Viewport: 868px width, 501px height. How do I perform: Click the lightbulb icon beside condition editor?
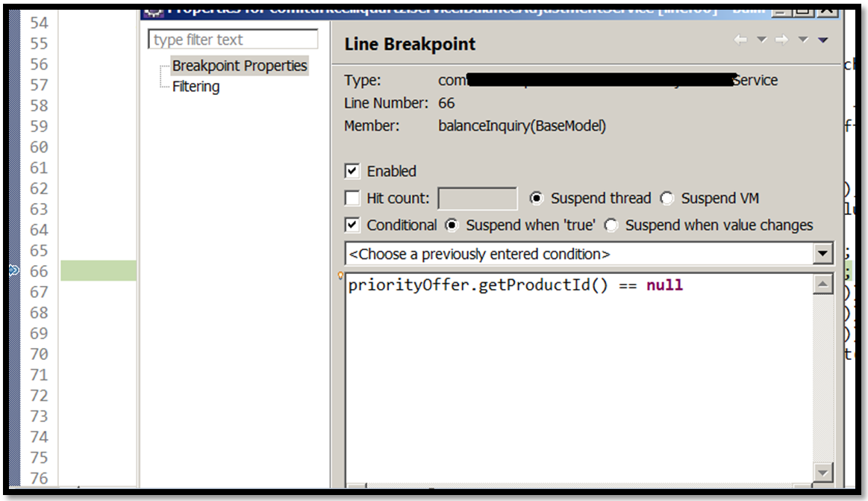(340, 276)
